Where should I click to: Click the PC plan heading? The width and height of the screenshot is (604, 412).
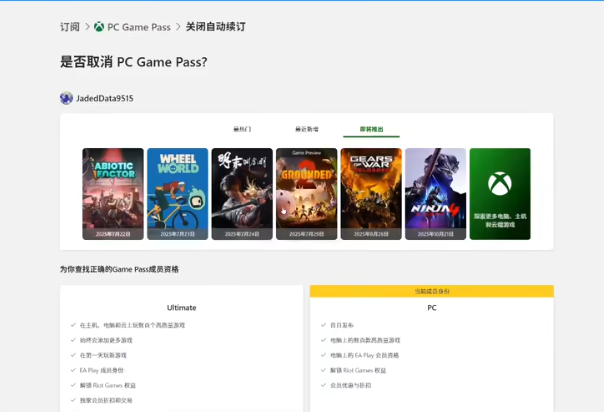[x=432, y=308]
